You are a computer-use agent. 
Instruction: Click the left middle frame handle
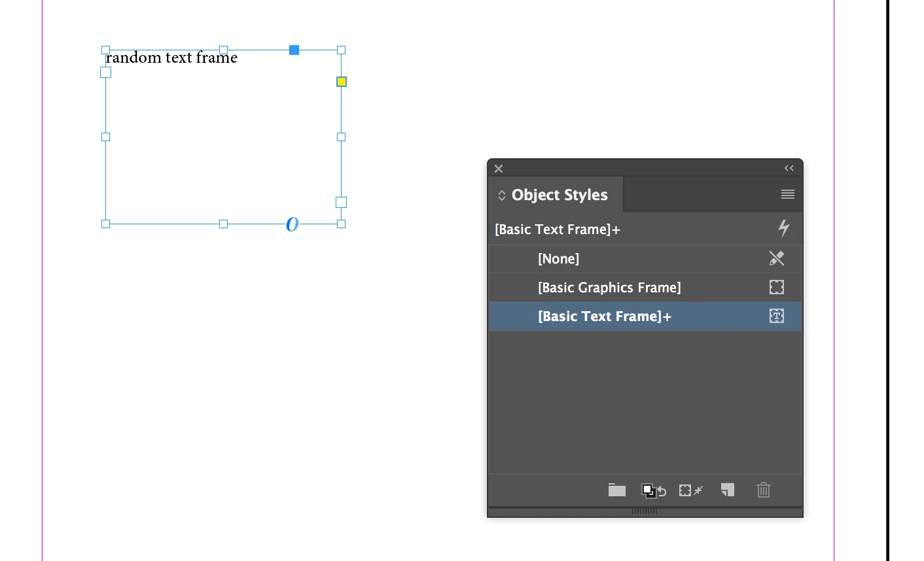[x=105, y=137]
